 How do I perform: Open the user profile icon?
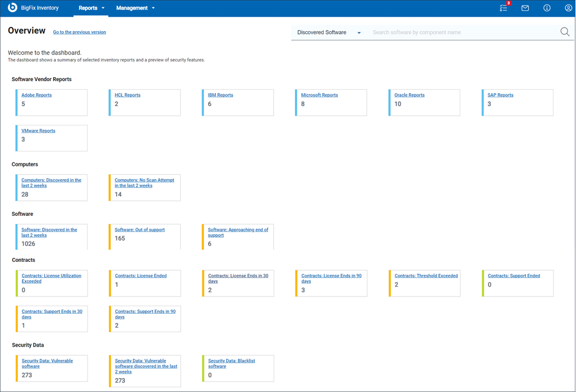pyautogui.click(x=568, y=8)
